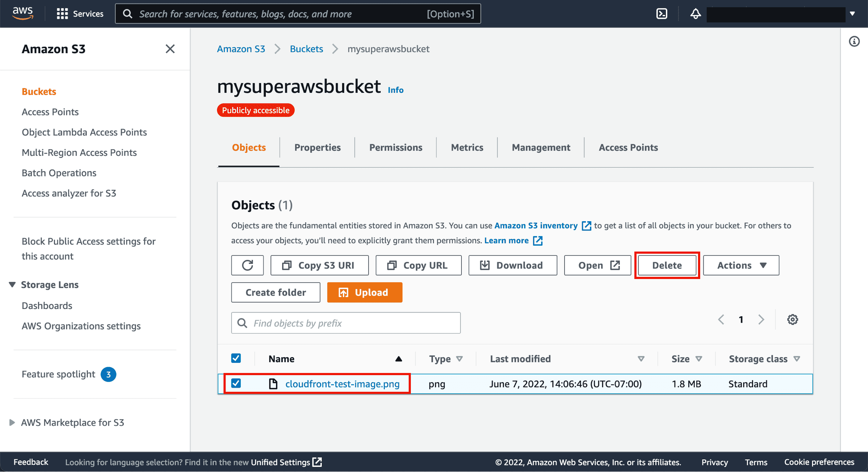Screen dimensions: 868x472
Task: Focus the Find objects by prefix field
Action: 346,323
